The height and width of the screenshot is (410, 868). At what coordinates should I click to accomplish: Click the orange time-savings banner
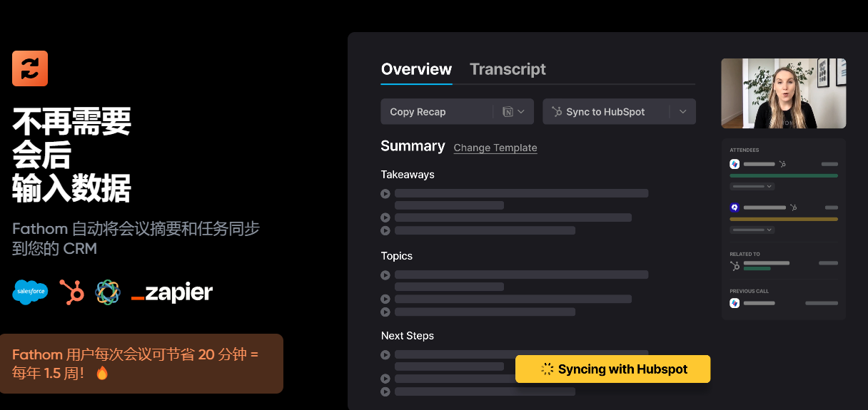click(x=141, y=364)
